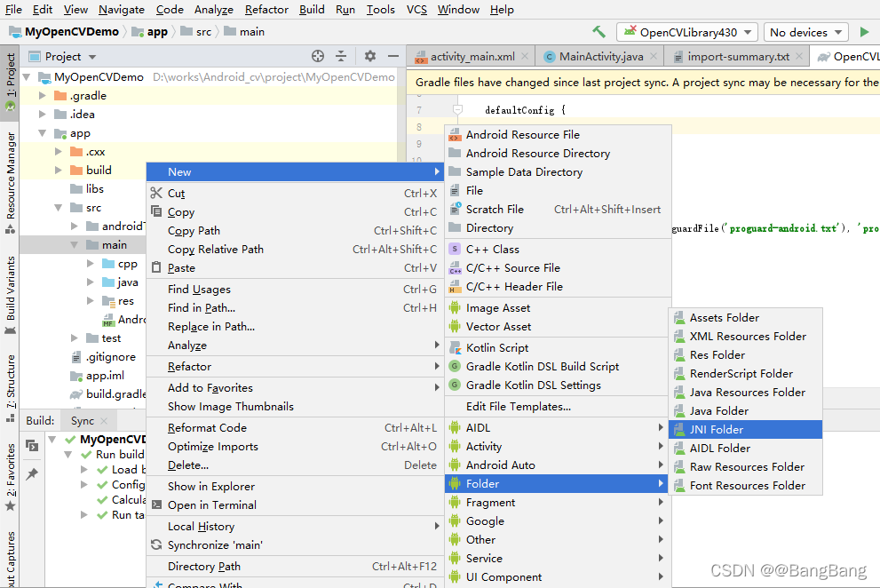Collapse the src folder node
Viewport: 880px width, 588px height.
pyautogui.click(x=59, y=207)
